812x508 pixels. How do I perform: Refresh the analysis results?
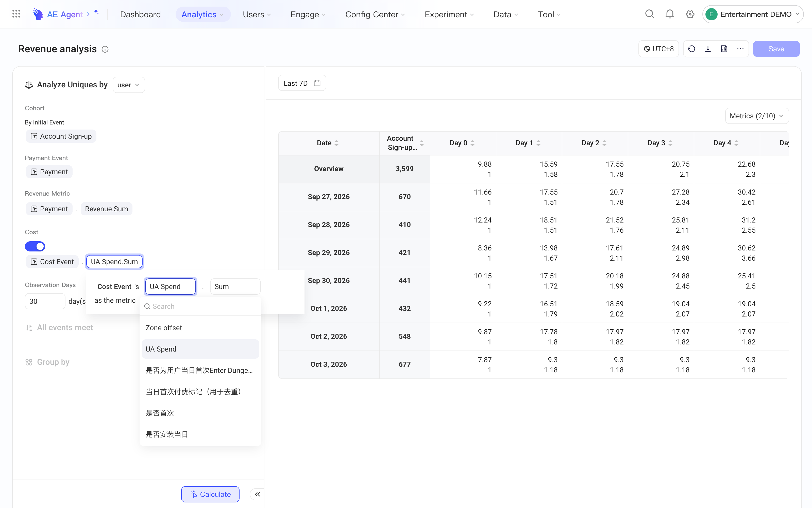click(x=691, y=49)
